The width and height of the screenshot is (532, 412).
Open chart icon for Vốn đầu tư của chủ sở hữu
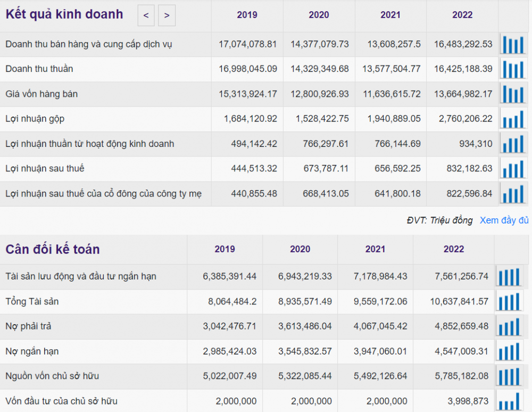click(509, 401)
